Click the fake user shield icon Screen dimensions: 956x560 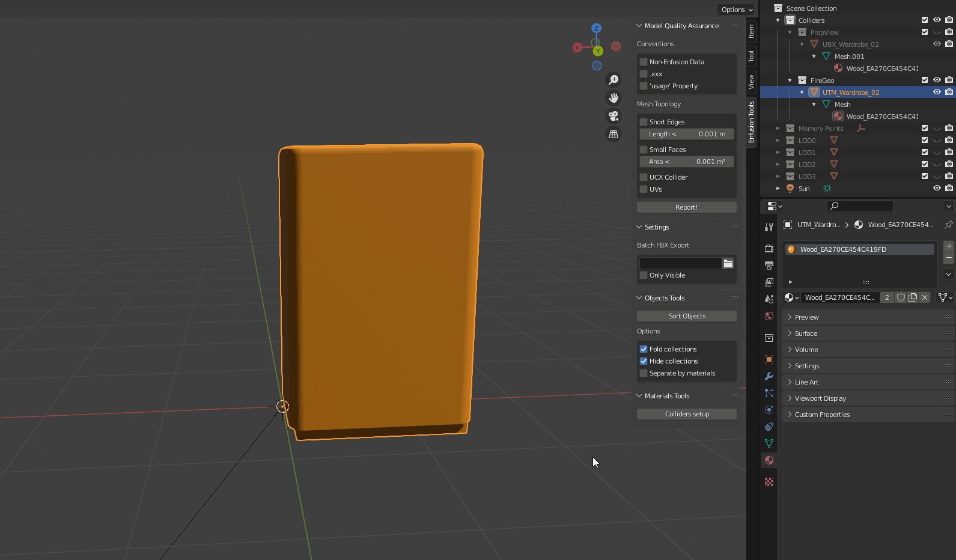[x=901, y=297]
